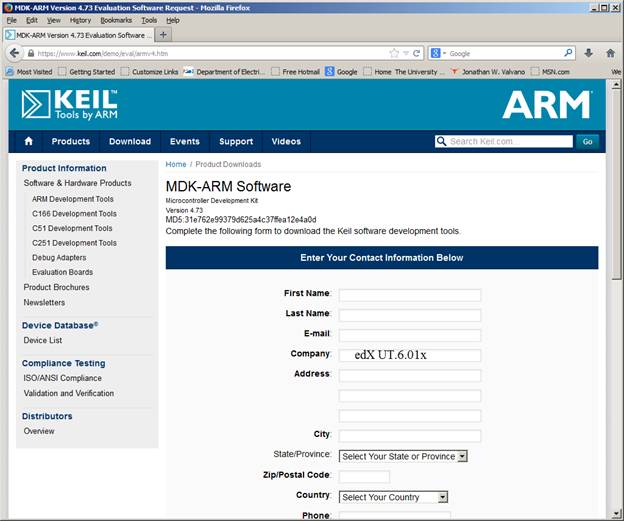This screenshot has height=521, width=624.
Task: Open the Events navigation item
Action: point(185,141)
